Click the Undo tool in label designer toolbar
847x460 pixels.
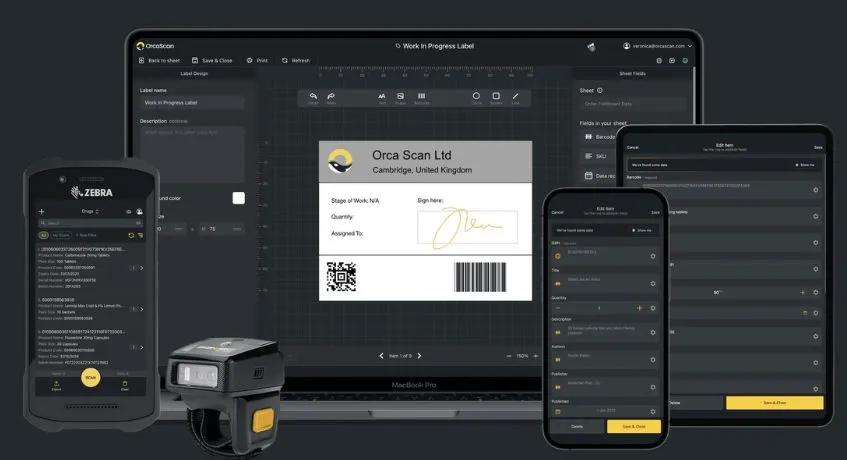point(313,97)
